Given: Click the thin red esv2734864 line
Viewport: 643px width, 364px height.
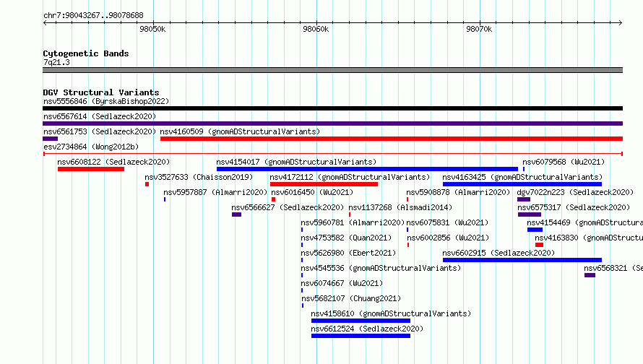Looking at the screenshot, I should click(332, 154).
